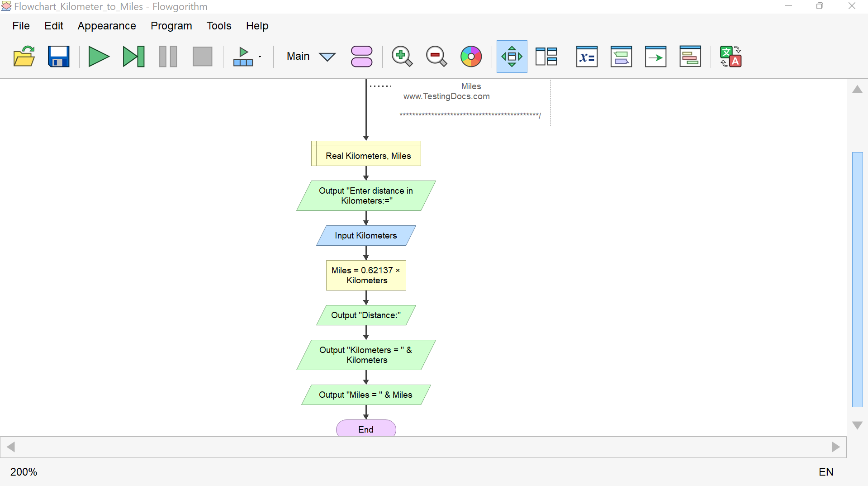
Task: Toggle the auto-scroll layout button
Action: [x=512, y=57]
